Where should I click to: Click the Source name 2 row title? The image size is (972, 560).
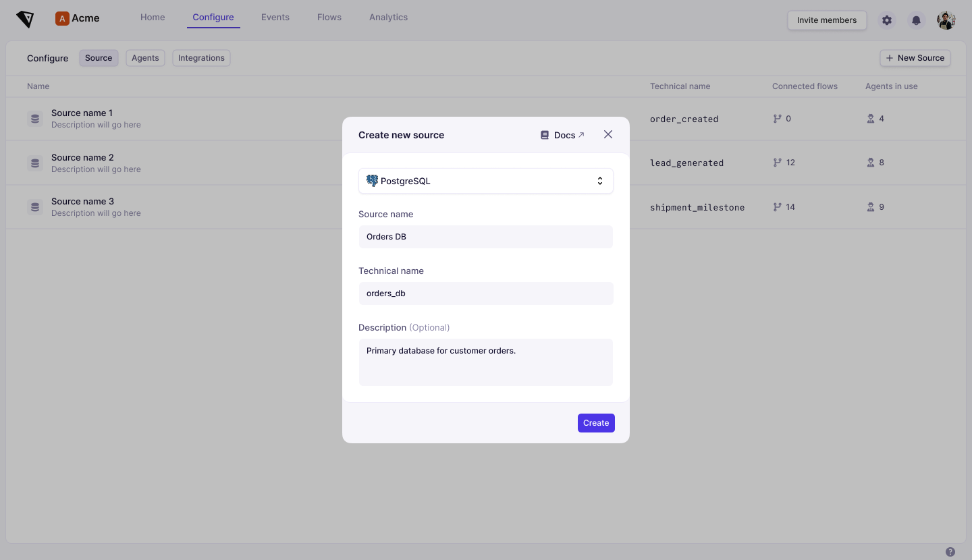pyautogui.click(x=82, y=158)
